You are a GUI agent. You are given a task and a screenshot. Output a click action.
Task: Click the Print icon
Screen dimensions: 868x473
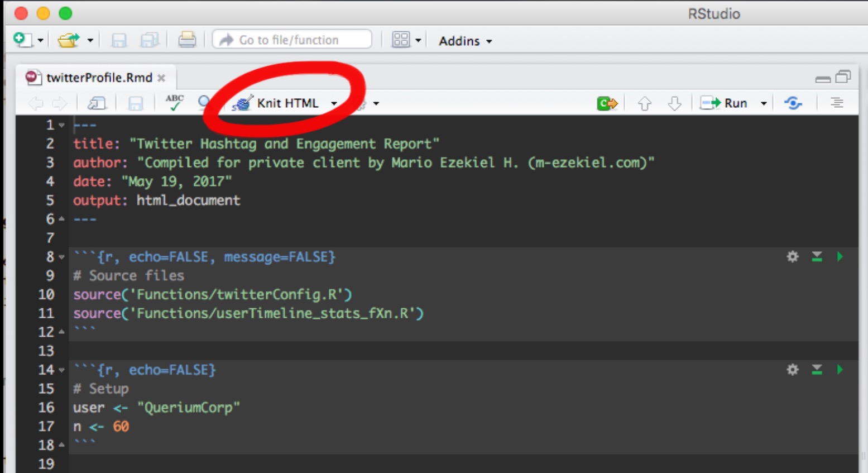coord(187,40)
